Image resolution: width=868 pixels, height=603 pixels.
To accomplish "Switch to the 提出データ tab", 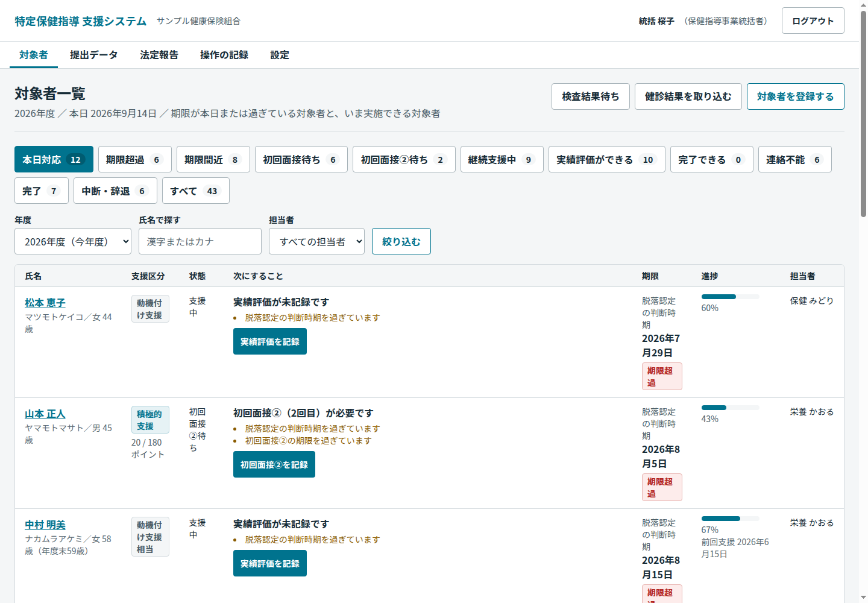I will coord(94,55).
